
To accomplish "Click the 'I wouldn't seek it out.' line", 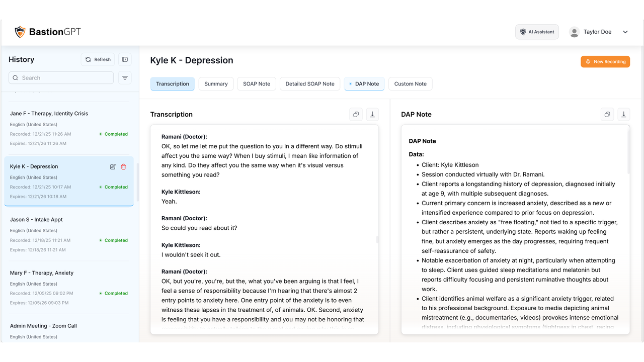I will pyautogui.click(x=191, y=255).
